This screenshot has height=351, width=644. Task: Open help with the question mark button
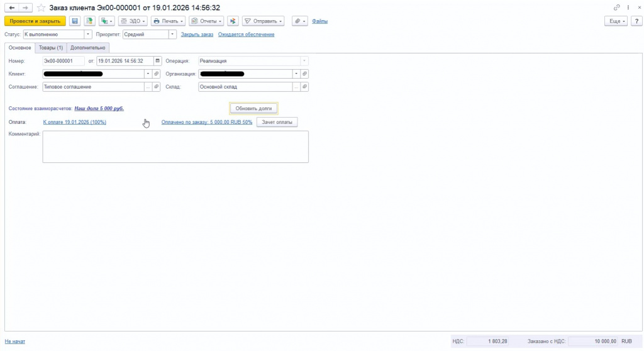coord(636,21)
